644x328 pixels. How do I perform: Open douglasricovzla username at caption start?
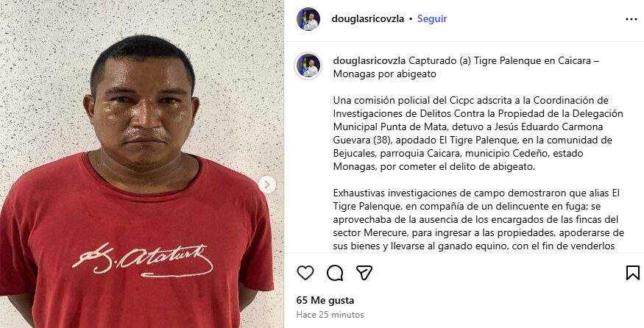click(x=369, y=61)
